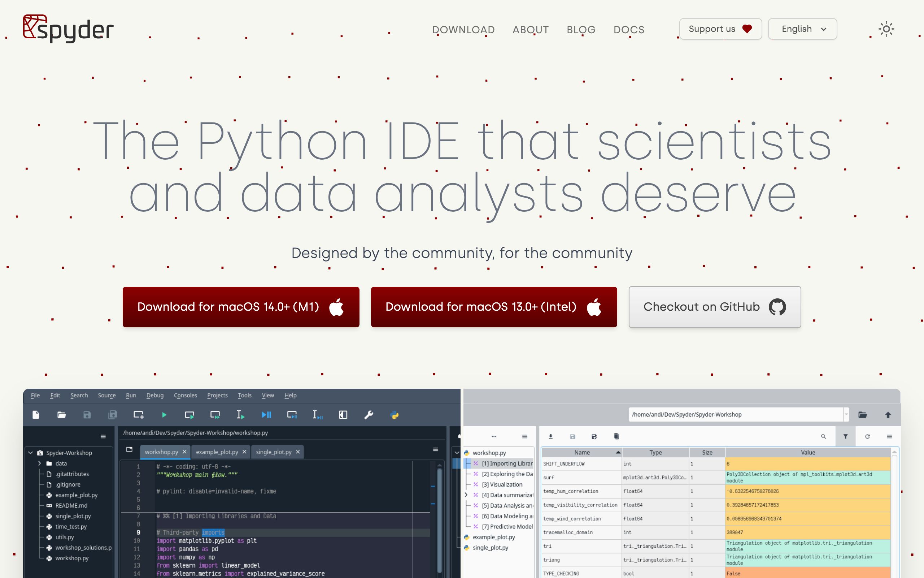Click the remove all variables trash icon
The width and height of the screenshot is (924, 578).
click(616, 436)
